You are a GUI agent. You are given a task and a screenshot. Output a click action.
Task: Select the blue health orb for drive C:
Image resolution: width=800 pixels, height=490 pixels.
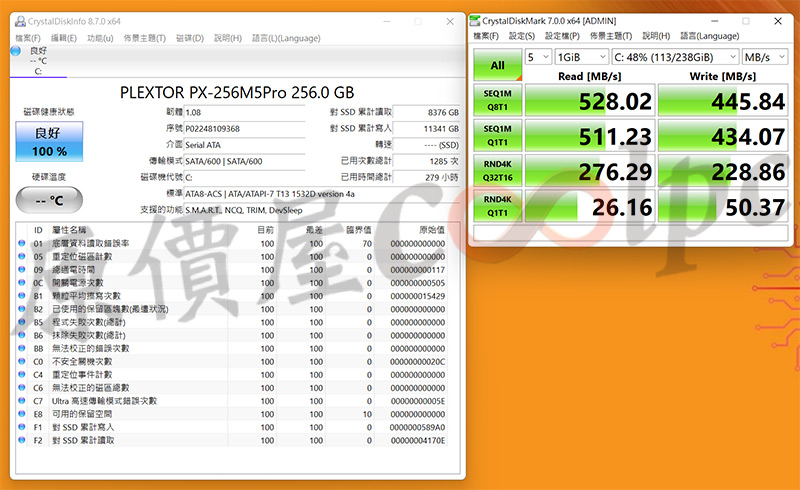click(x=16, y=51)
